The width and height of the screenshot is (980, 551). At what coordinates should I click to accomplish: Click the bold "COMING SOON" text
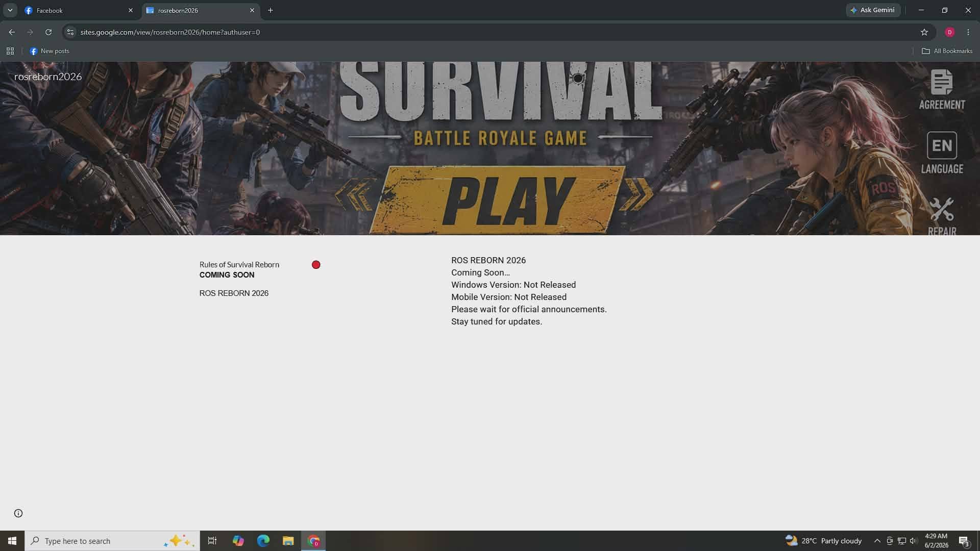(227, 275)
